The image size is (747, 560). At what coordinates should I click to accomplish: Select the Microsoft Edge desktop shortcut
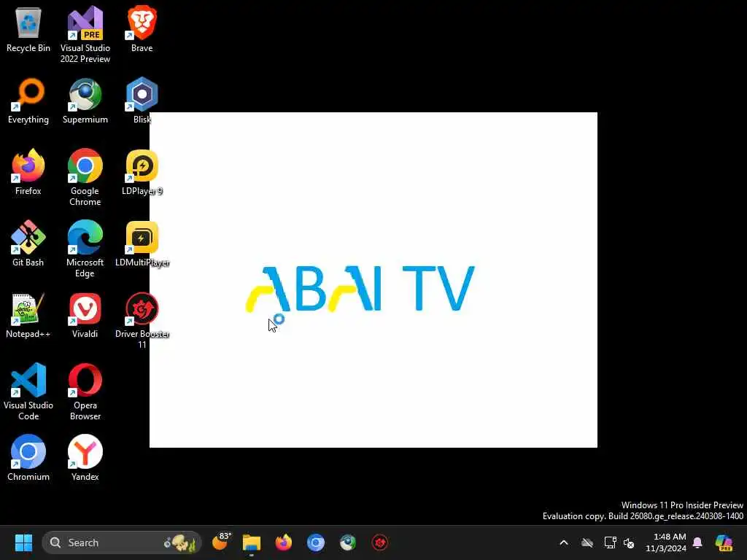pos(85,249)
